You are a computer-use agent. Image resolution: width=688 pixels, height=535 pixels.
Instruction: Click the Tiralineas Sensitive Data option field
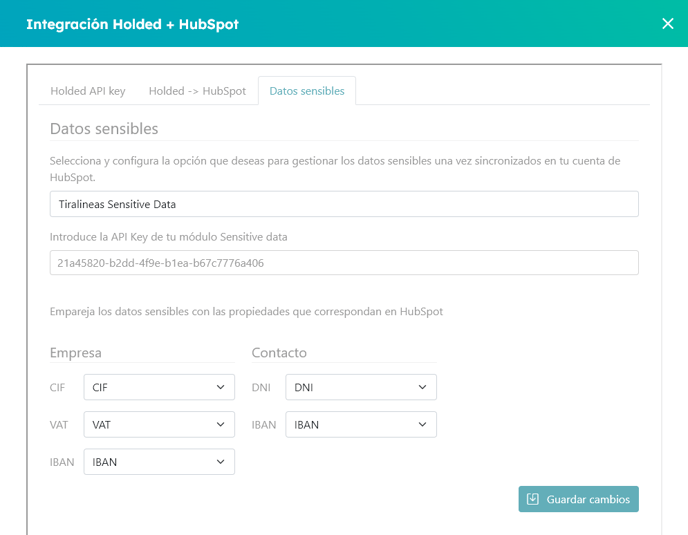(x=344, y=204)
